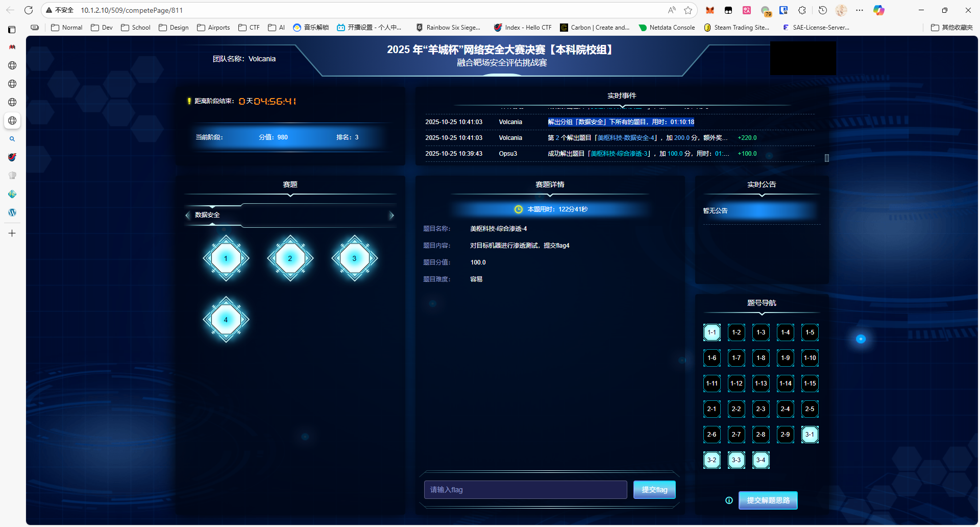
Task: Click the favorite star icon in the address bar
Action: click(x=688, y=10)
